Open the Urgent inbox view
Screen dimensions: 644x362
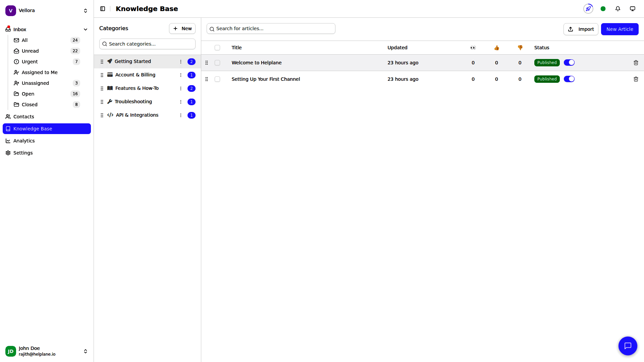30,62
